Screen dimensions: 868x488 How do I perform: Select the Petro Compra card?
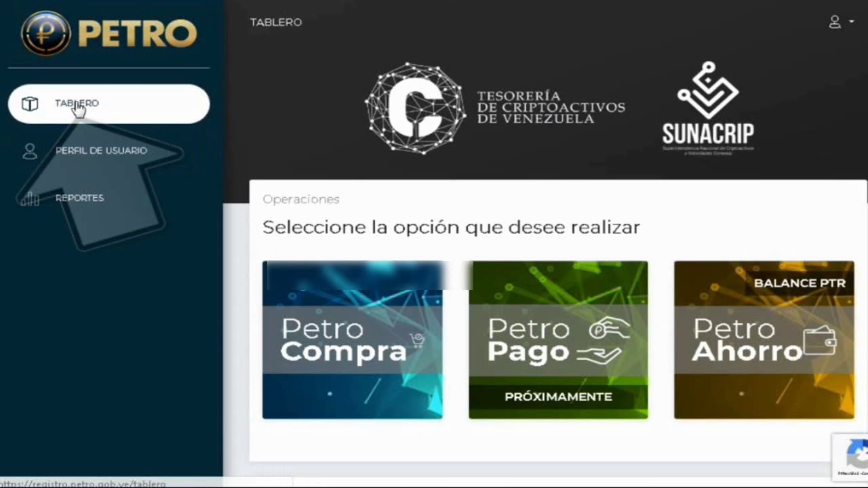tap(353, 340)
